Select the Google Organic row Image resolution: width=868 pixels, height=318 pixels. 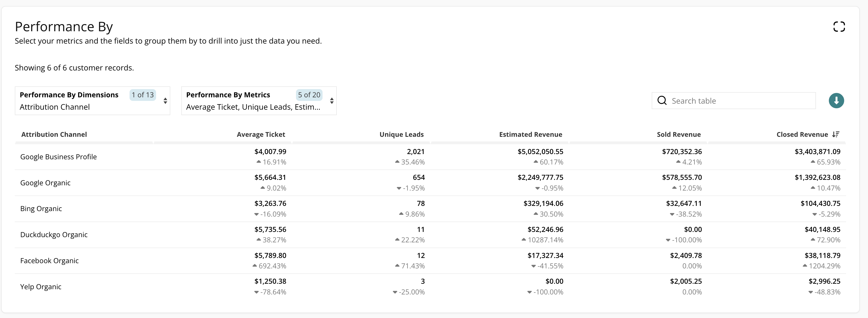tap(45, 183)
